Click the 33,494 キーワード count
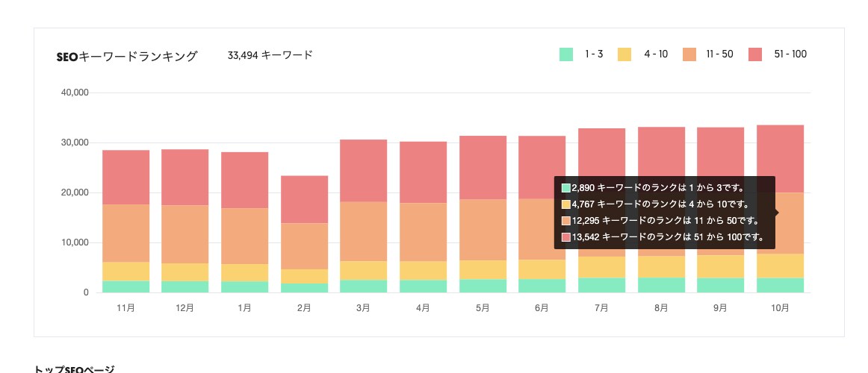This screenshot has width=868, height=373. [270, 55]
